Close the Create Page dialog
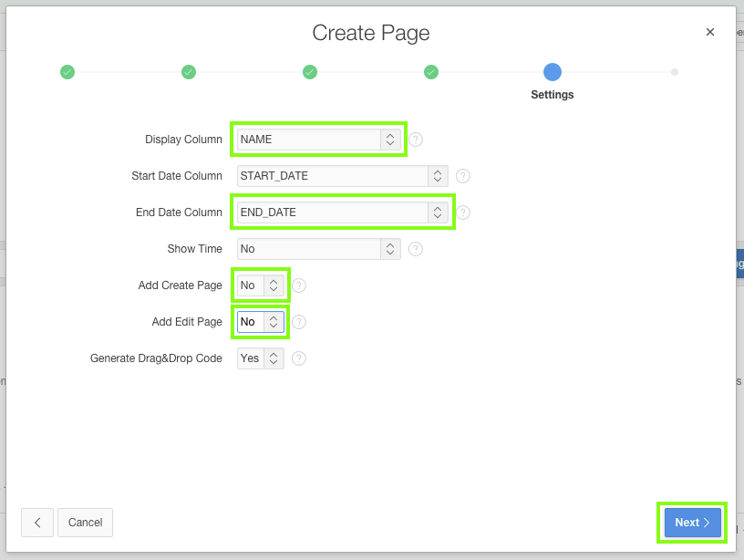Screen dimensions: 744x560 coord(710,32)
